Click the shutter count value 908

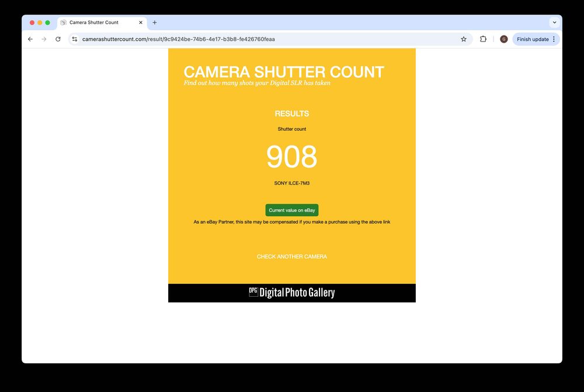(291, 157)
